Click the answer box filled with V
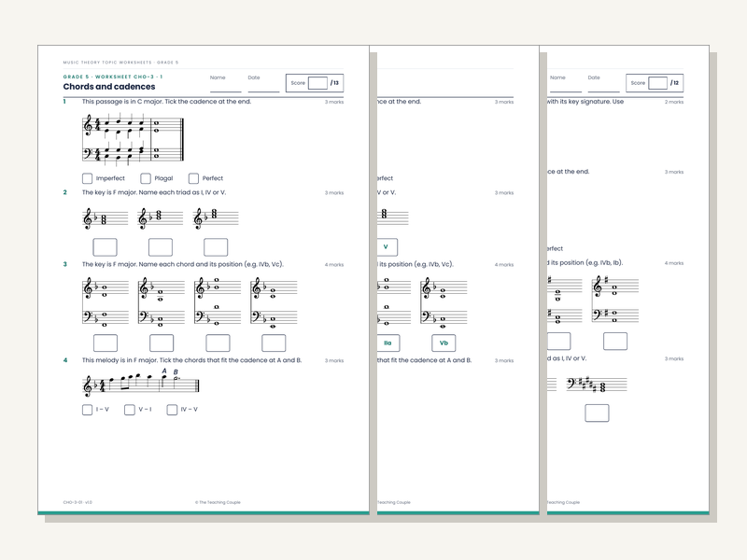The width and height of the screenshot is (747, 560). point(387,247)
